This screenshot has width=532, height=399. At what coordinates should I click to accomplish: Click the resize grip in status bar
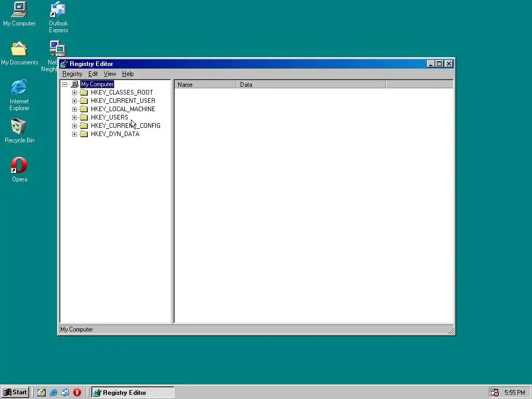pos(450,330)
